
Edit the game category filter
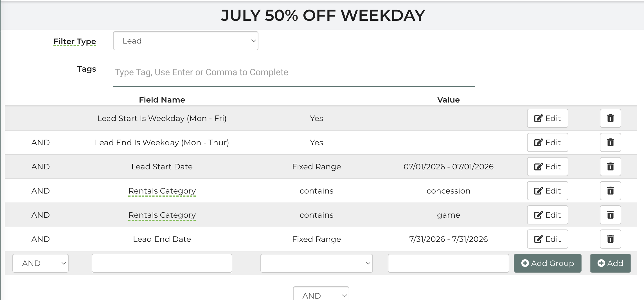tap(548, 215)
